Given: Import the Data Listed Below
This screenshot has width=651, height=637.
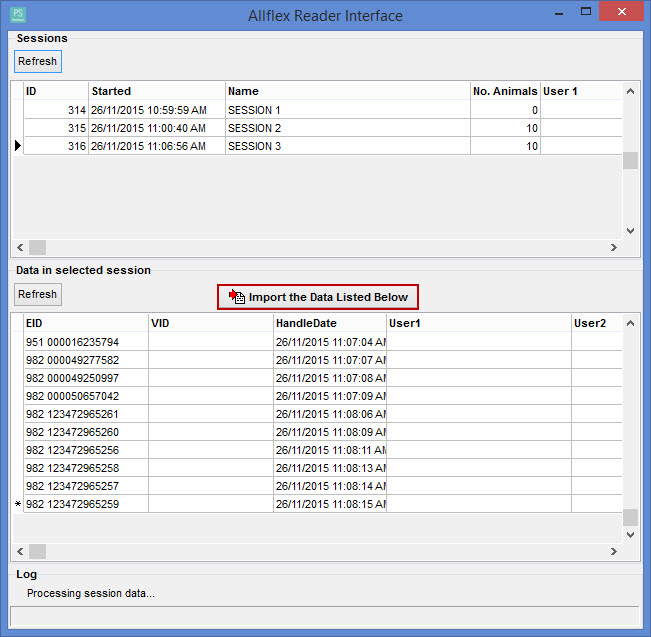Looking at the screenshot, I should 318,297.
